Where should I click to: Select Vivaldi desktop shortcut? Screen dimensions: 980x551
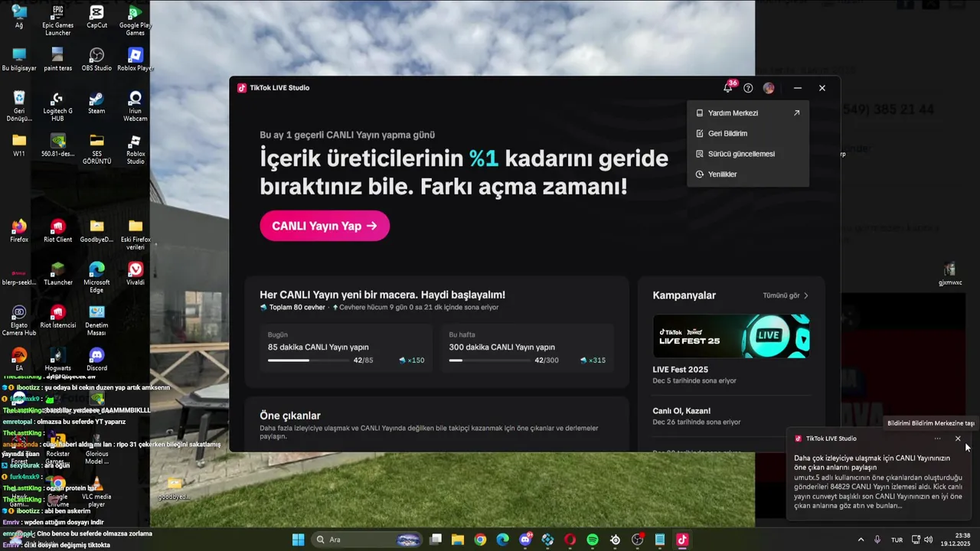coord(135,274)
